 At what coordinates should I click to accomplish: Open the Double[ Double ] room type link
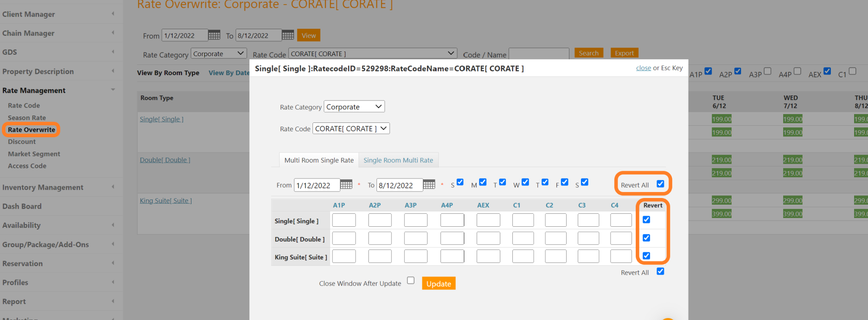(165, 160)
